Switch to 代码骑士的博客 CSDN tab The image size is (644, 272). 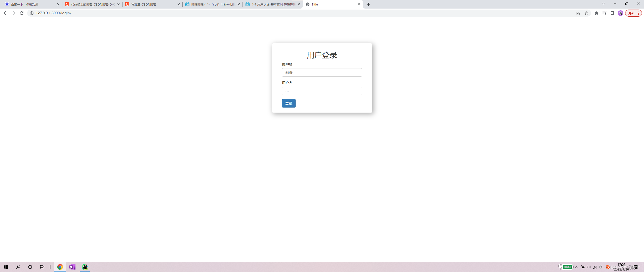pos(93,4)
